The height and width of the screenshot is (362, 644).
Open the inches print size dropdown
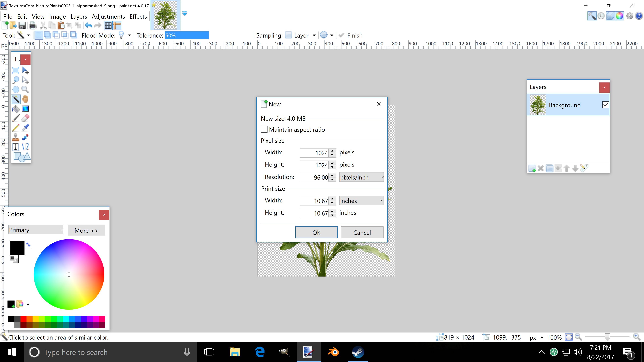[361, 201]
